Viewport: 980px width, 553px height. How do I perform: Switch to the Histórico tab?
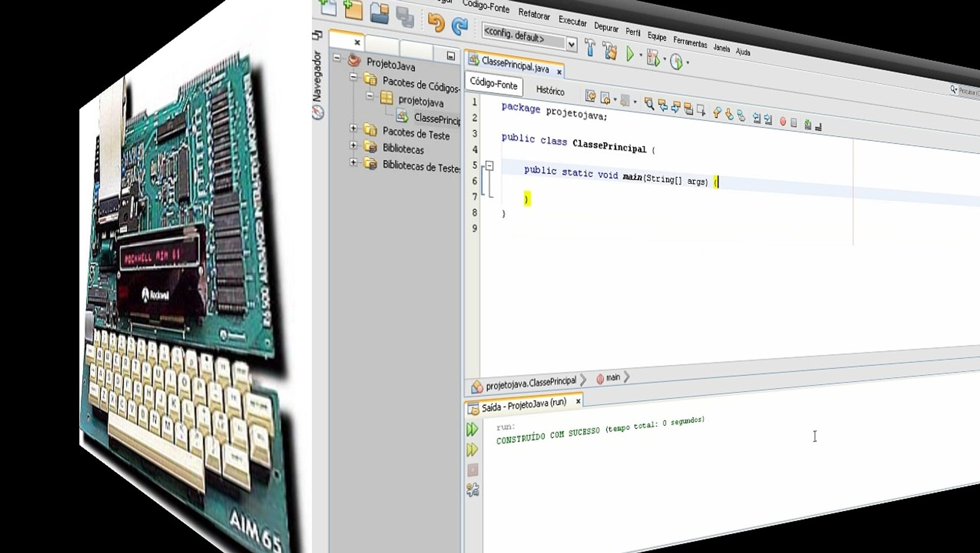point(550,92)
